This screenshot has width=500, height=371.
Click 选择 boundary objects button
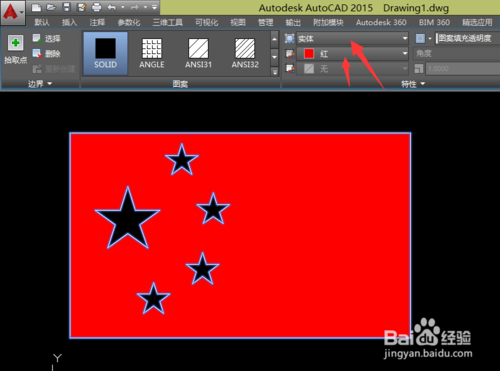47,38
